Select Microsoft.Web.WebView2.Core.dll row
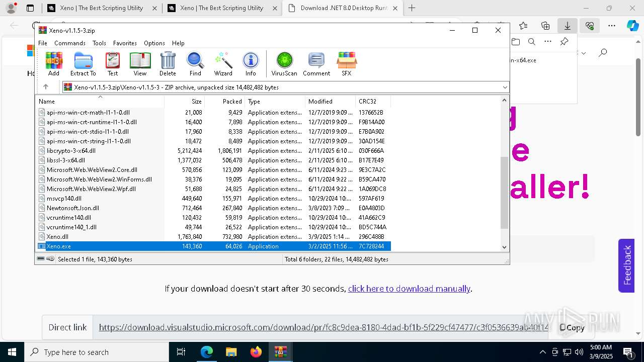The height and width of the screenshot is (362, 644). 213,170
